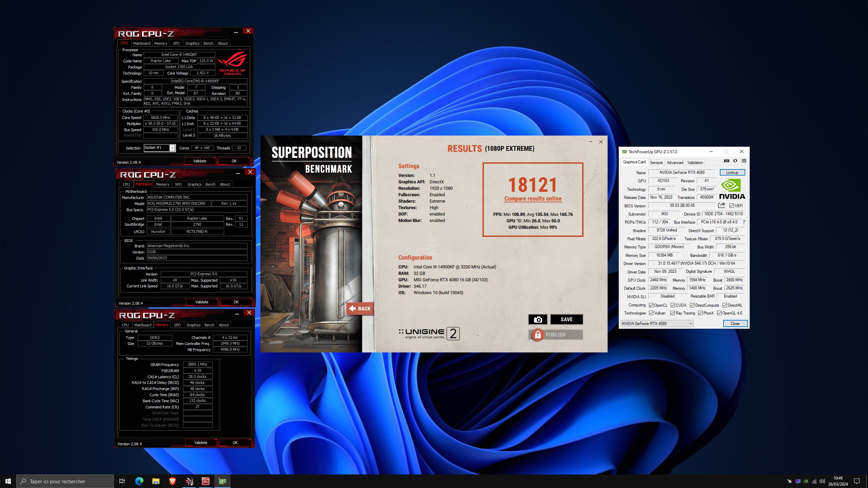Toggle the DirectML checkbox

(725, 305)
